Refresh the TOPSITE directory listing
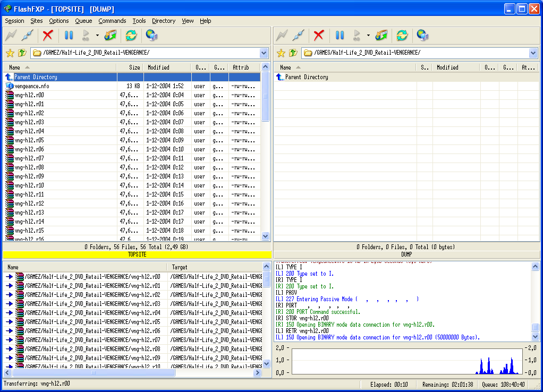 pos(131,35)
